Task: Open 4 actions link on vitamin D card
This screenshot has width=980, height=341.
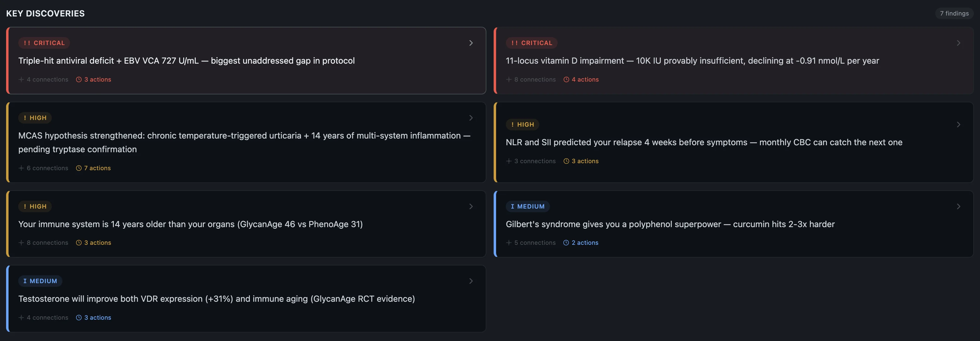Action: (x=585, y=79)
